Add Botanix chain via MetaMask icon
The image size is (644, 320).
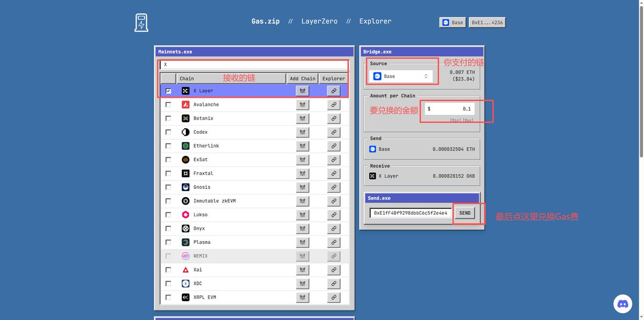[x=303, y=118]
